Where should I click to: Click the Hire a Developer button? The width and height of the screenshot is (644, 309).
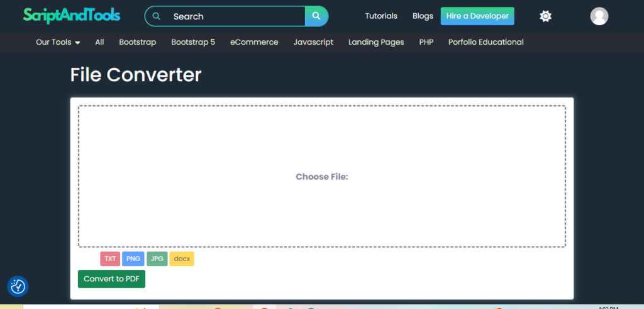click(477, 16)
